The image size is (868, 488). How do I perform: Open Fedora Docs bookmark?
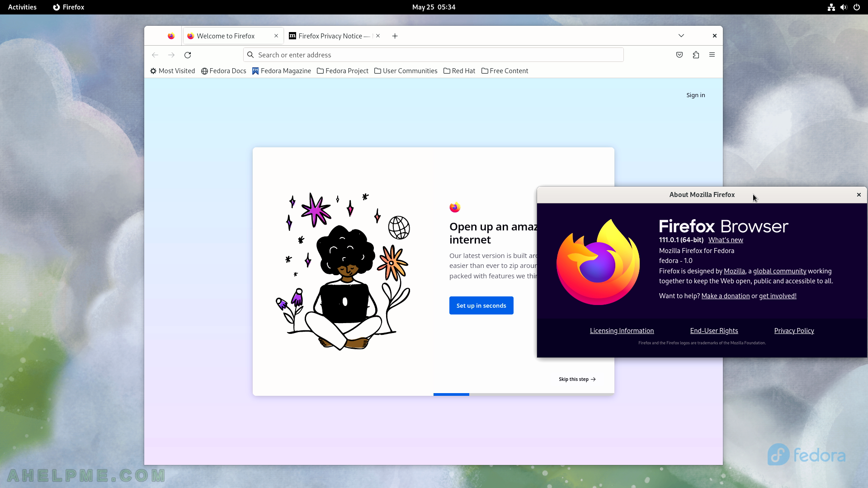(x=224, y=71)
